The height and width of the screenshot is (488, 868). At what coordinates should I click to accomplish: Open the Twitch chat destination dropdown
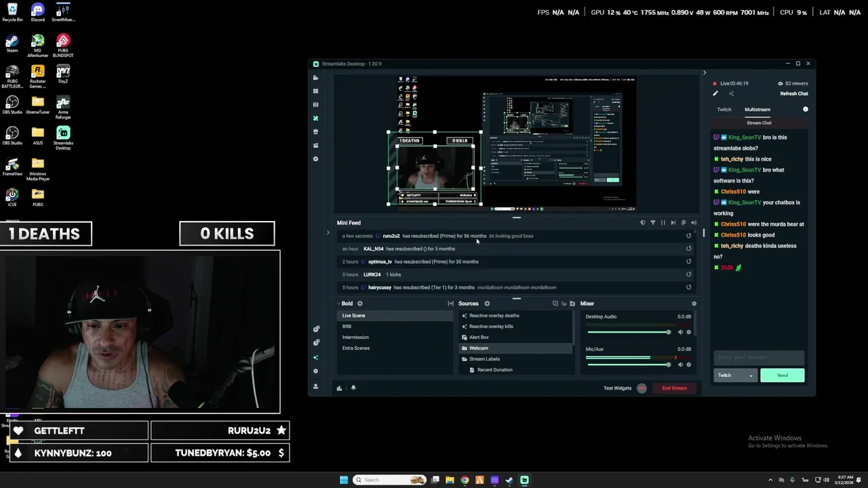click(735, 375)
